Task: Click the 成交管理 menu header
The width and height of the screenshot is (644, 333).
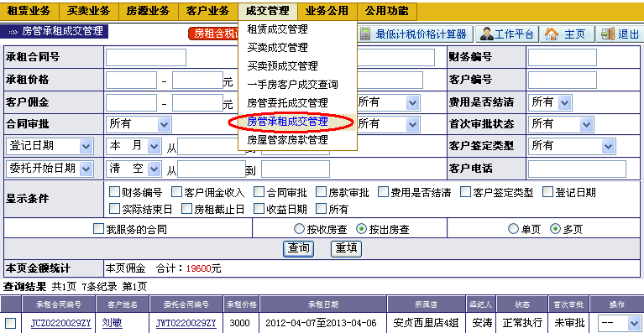Action: point(267,11)
